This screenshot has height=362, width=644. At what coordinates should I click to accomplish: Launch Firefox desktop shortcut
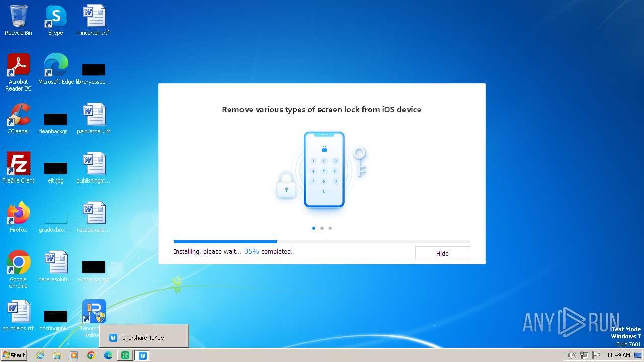[18, 217]
